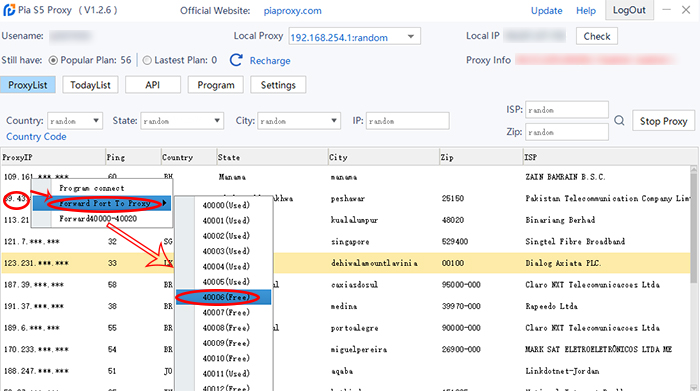Click the proxy list vertical scrollbar
700x391 pixels.
(x=693, y=228)
